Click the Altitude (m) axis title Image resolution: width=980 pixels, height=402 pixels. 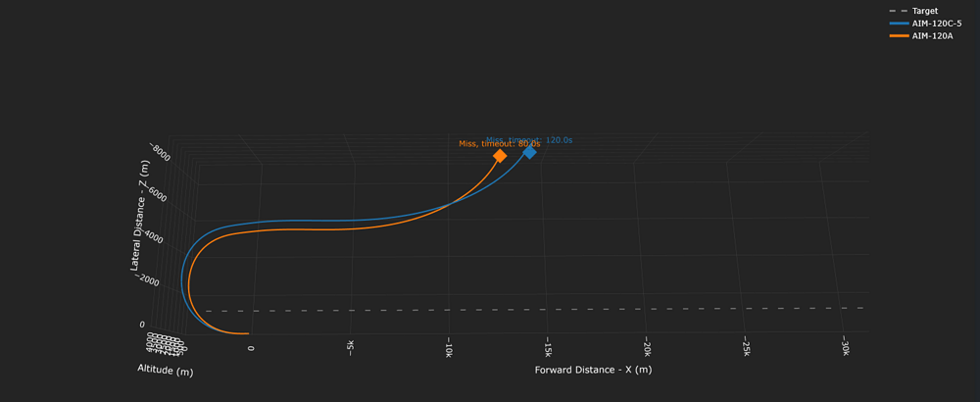165,370
